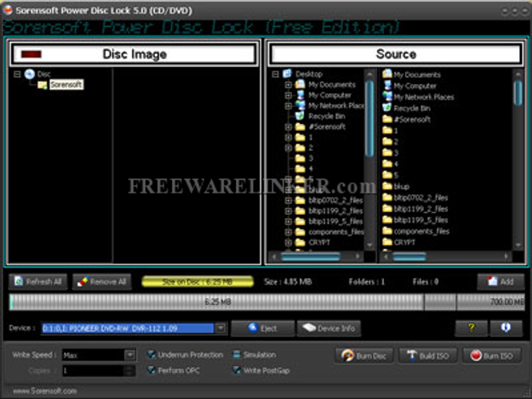Viewport: 532px width, 399px height.
Task: Toggle Simulation checkbox
Action: [237, 355]
